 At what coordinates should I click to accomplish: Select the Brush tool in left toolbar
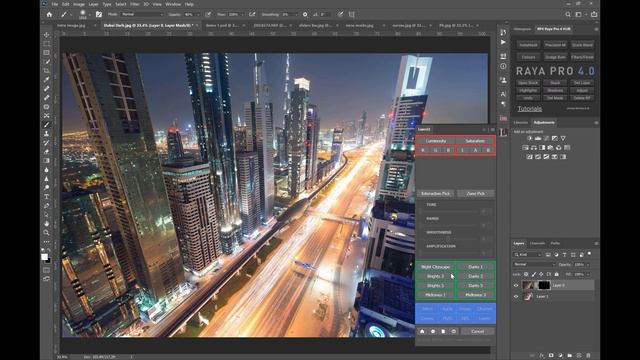click(x=47, y=124)
